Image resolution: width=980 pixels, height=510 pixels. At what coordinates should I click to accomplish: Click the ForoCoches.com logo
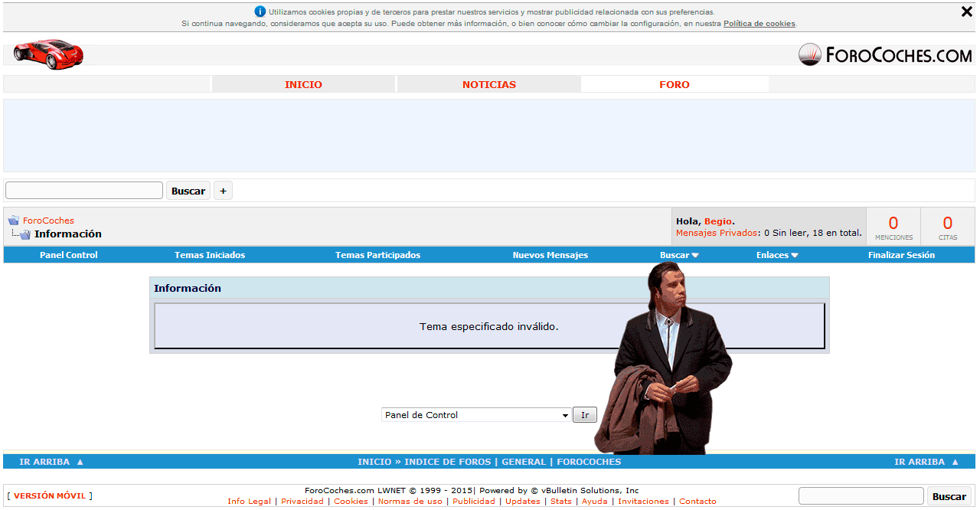(885, 54)
